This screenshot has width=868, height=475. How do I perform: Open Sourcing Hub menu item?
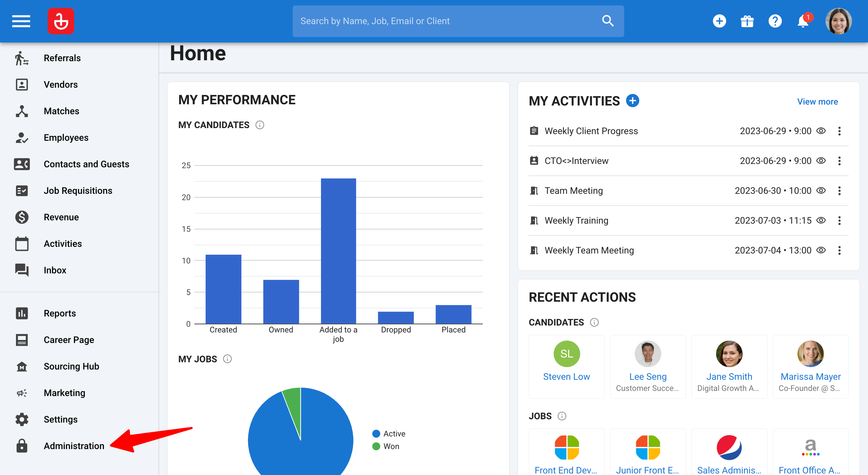point(71,366)
